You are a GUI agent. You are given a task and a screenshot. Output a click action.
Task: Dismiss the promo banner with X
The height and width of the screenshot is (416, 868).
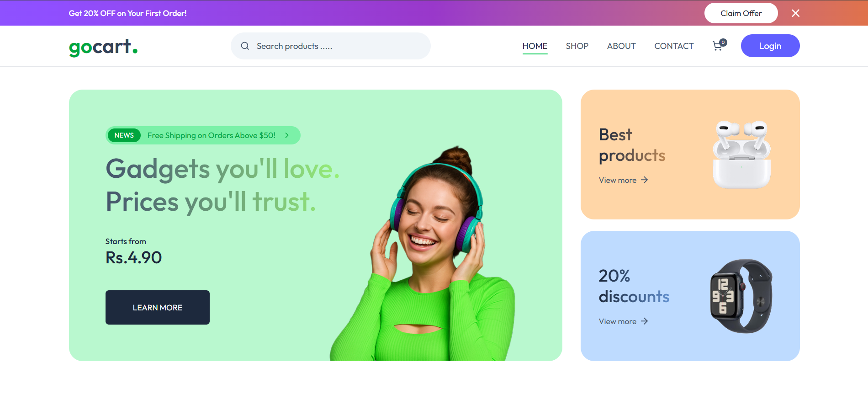click(x=795, y=13)
